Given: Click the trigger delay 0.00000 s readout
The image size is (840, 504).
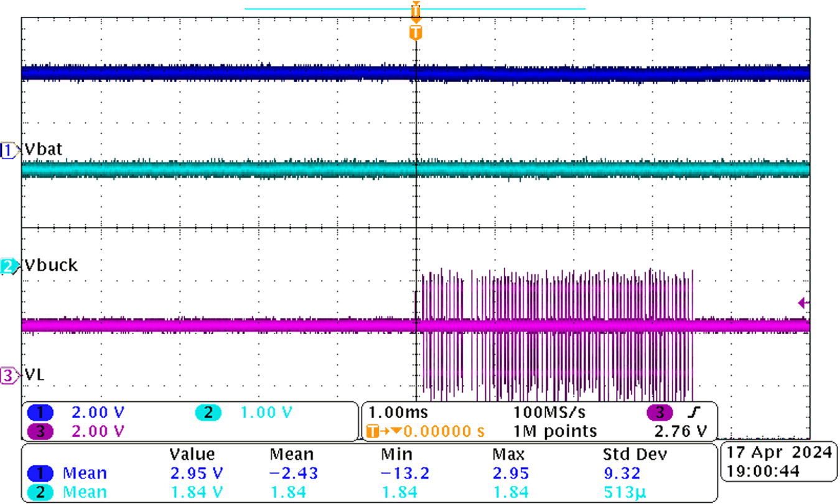Looking at the screenshot, I should pyautogui.click(x=434, y=431).
